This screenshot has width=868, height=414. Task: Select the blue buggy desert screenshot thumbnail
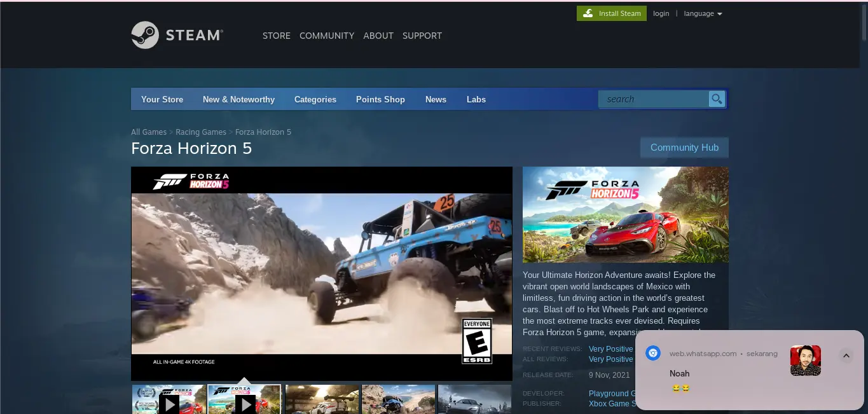(x=398, y=399)
